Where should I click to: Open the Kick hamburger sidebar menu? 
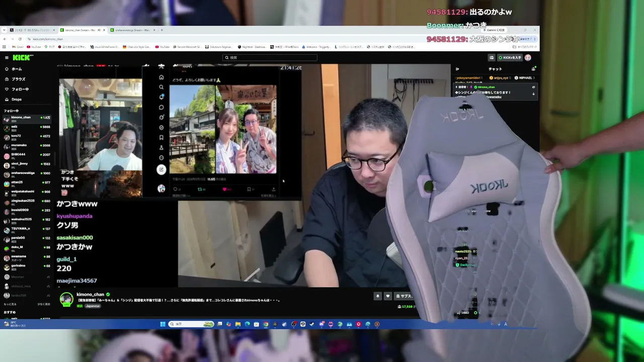pos(7,58)
